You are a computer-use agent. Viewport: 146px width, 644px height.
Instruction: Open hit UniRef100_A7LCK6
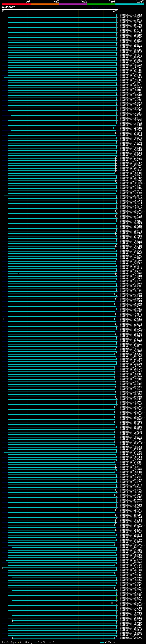click(x=131, y=326)
